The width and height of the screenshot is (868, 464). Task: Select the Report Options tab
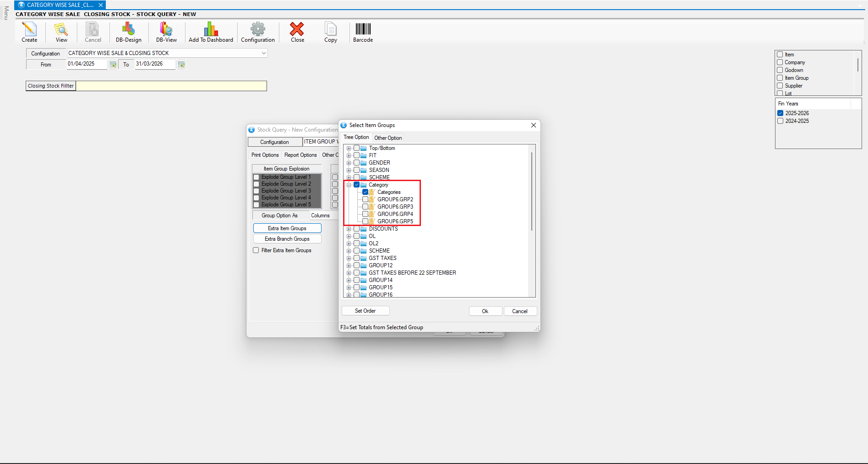(x=300, y=155)
